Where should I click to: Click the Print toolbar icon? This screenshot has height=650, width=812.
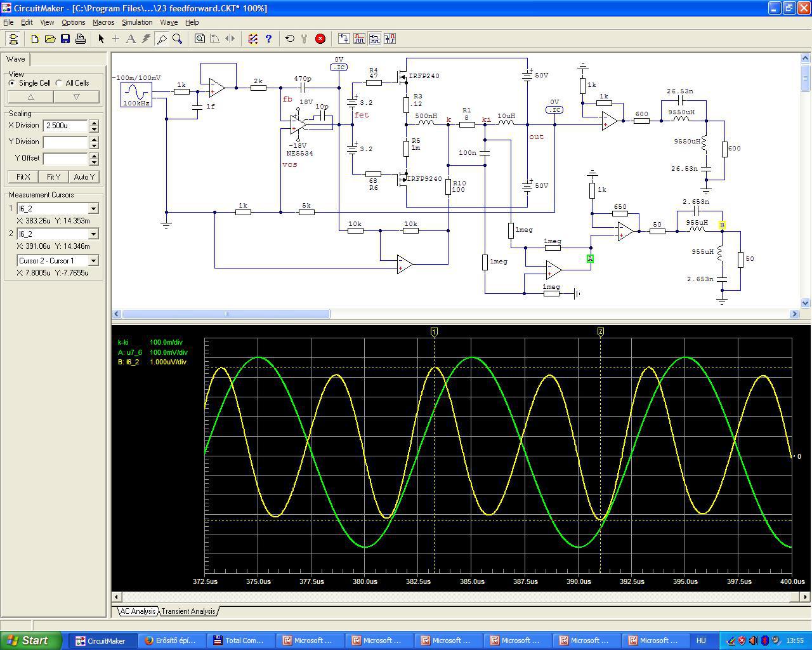coord(81,39)
